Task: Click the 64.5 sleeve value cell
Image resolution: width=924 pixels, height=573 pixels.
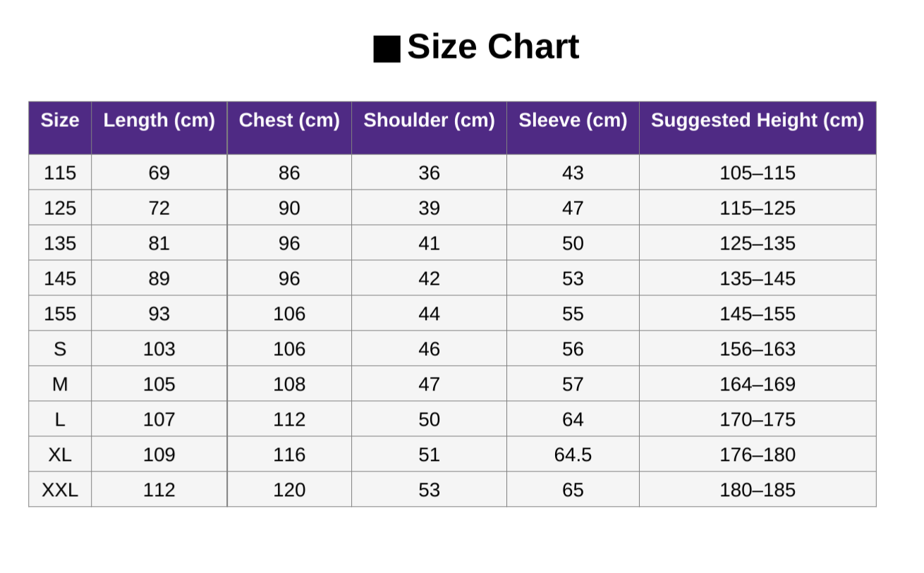Action: coord(573,455)
